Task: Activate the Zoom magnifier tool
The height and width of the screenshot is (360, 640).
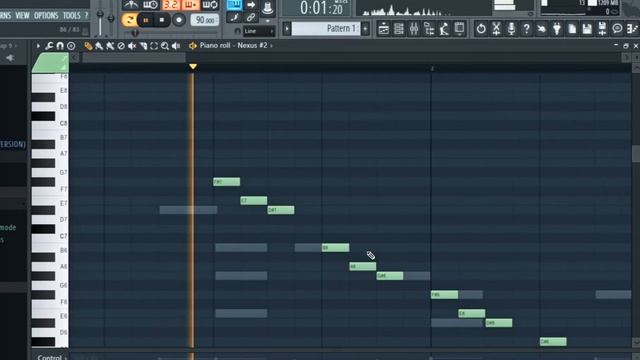Action: [165, 46]
